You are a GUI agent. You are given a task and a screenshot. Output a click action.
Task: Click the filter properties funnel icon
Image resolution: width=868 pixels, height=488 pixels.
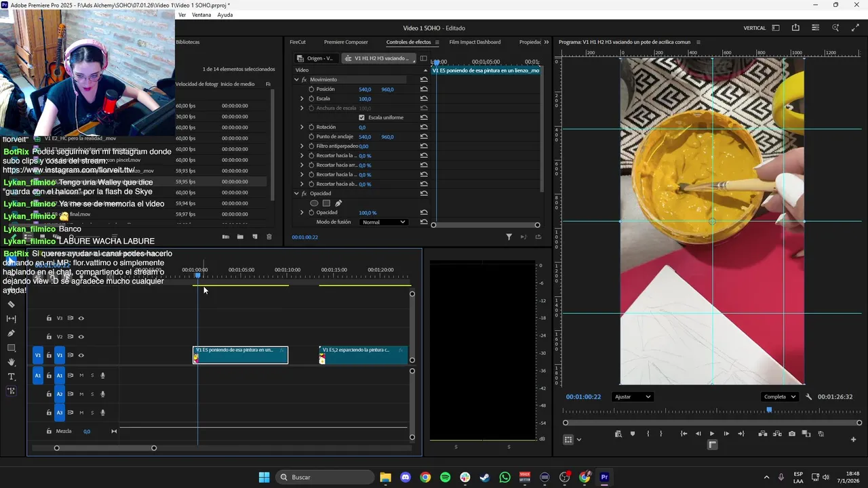coord(509,237)
